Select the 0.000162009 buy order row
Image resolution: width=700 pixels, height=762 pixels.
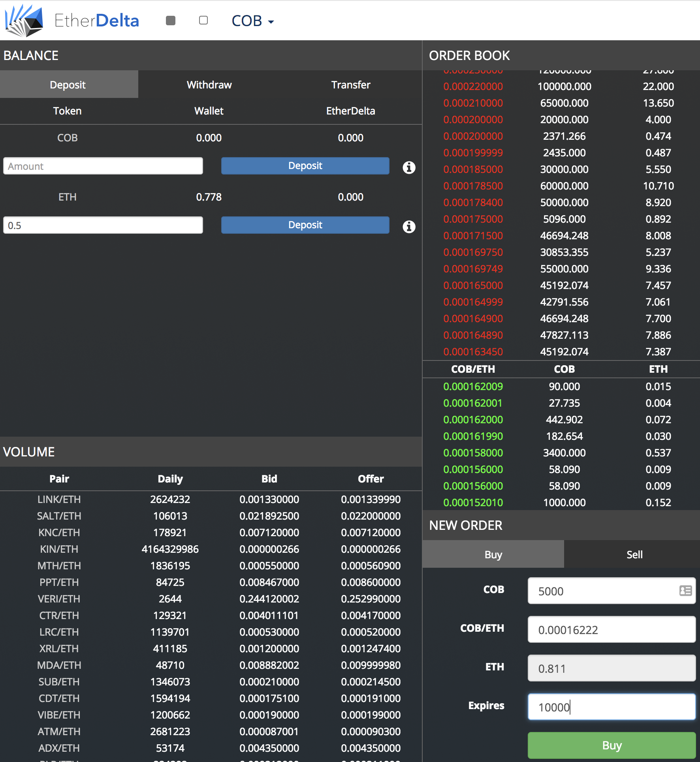coord(561,386)
